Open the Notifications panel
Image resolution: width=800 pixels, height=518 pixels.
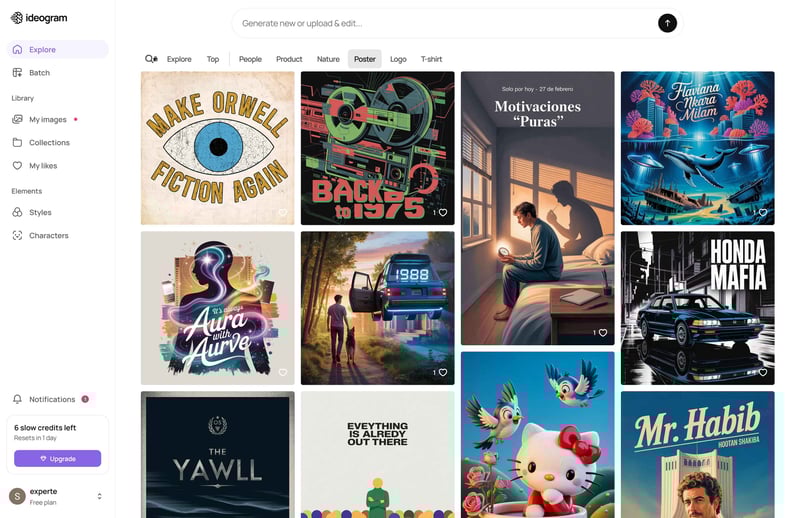[x=52, y=399]
